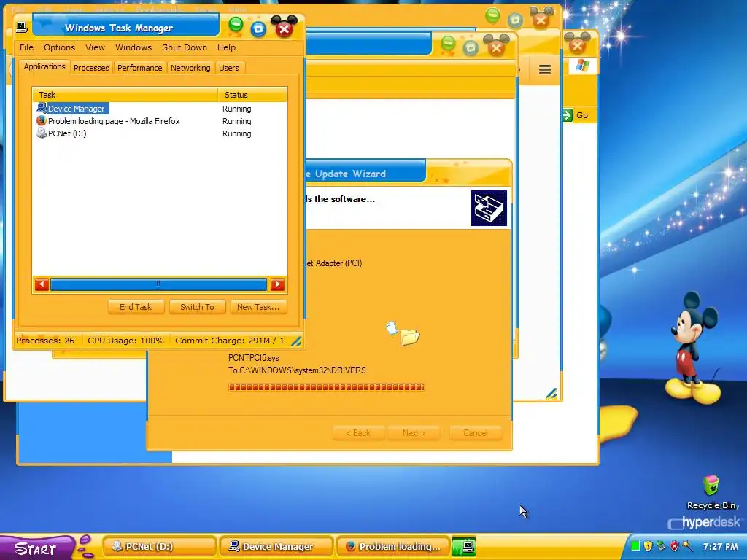Click the Task Manager resize grip icon
This screenshot has width=747, height=560.
(296, 341)
